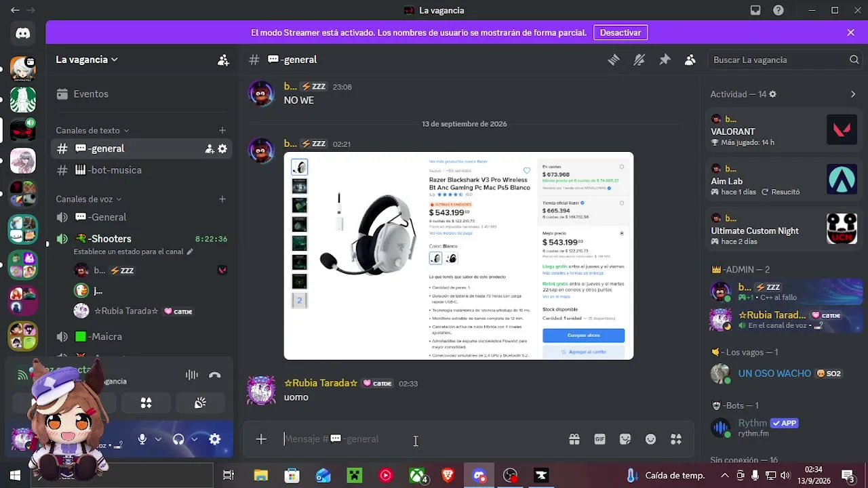Open the soundboard button in voice panel
Screen dimensions: 868x488
tap(200, 403)
